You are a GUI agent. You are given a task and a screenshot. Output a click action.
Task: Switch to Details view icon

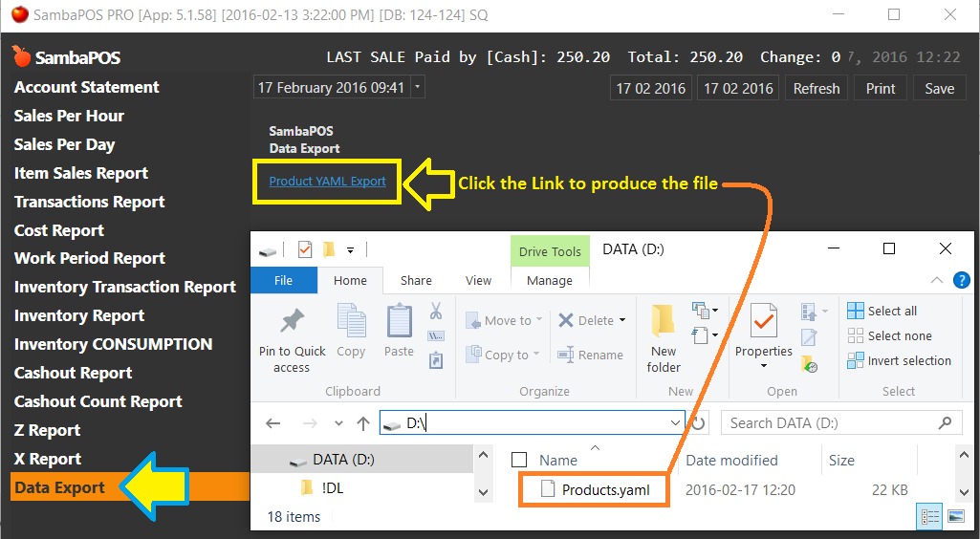coord(930,516)
